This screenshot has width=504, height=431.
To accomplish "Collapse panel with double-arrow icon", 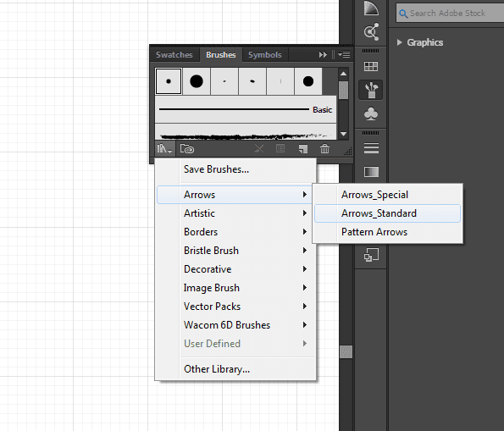I will [323, 55].
